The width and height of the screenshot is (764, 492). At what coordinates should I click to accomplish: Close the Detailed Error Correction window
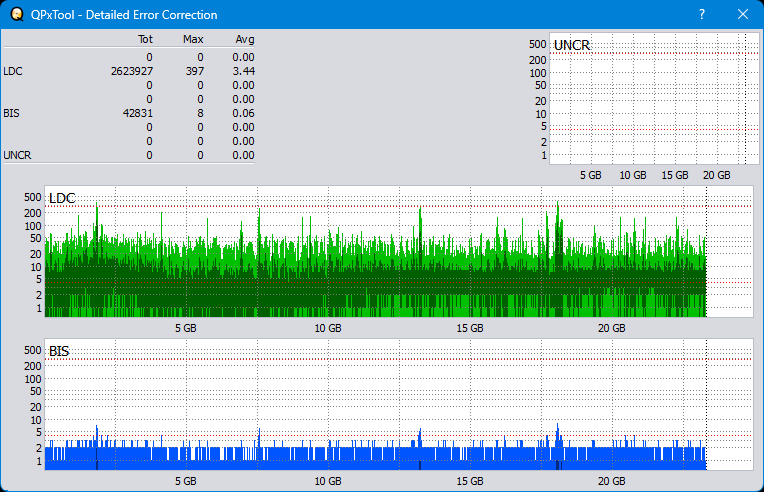tap(742, 15)
